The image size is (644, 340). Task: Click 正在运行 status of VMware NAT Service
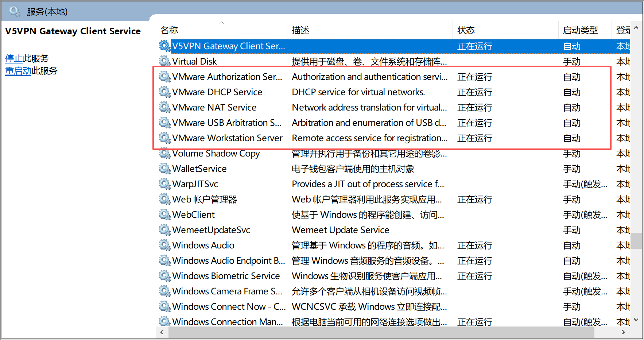click(475, 107)
